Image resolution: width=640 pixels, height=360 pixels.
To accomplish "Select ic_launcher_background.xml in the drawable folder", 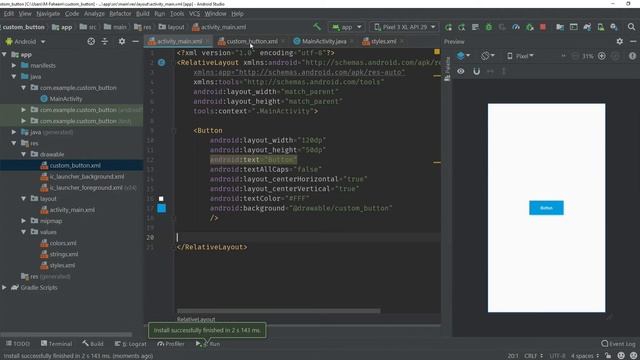I will [87, 177].
